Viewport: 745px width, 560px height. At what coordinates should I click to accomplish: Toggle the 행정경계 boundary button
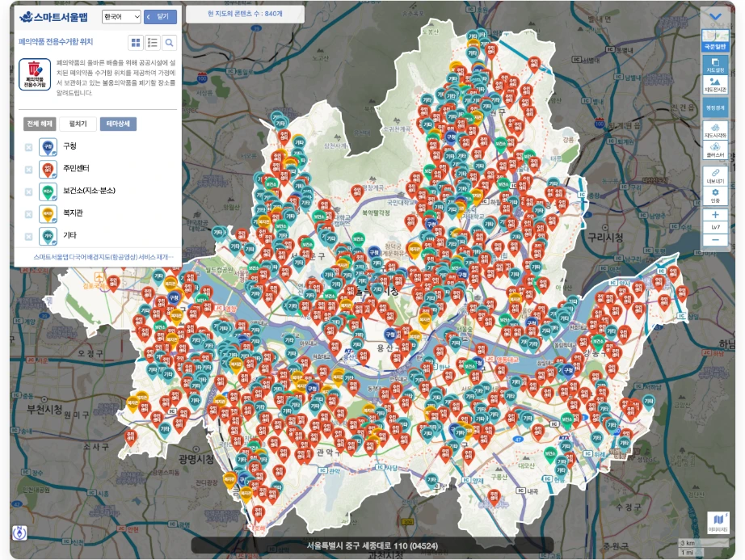(715, 107)
